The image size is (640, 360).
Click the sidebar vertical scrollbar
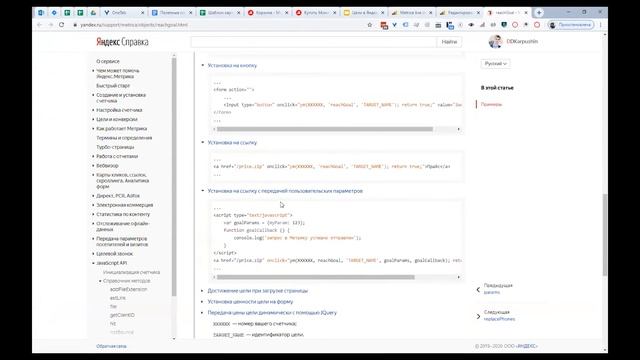tap(174, 177)
